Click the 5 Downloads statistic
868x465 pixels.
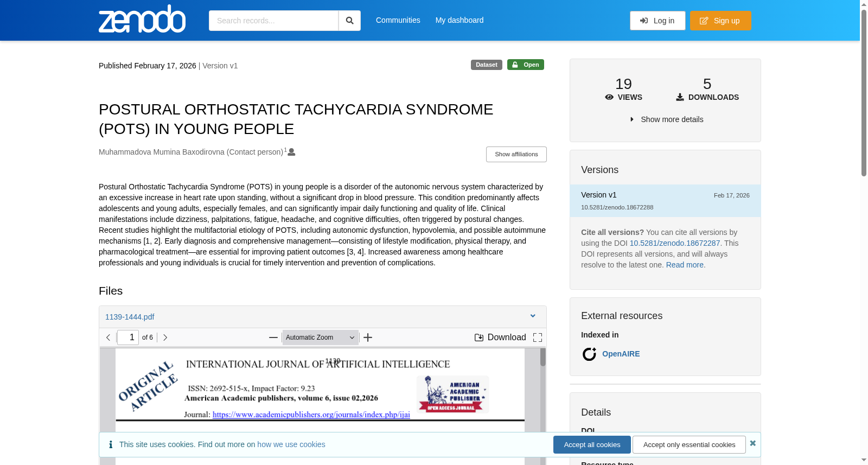click(x=707, y=90)
